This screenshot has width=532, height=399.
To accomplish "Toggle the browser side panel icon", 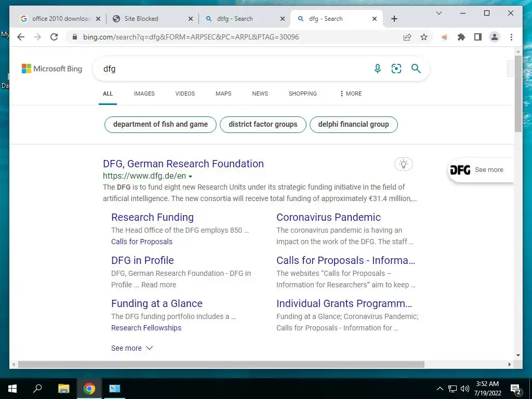I will (x=478, y=37).
